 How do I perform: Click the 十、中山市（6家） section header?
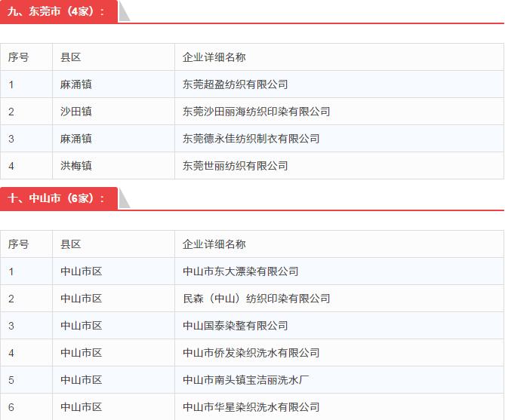tap(57, 198)
